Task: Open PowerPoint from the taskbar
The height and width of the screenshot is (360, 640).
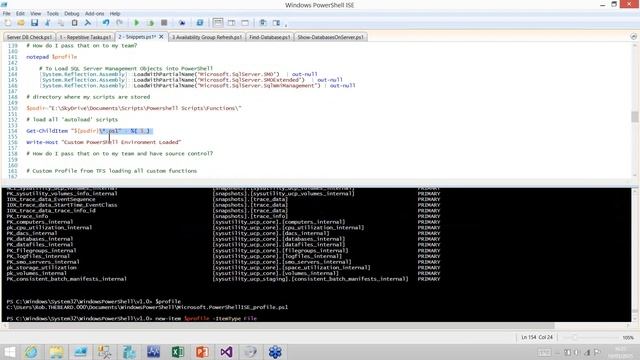Action: click(202, 352)
